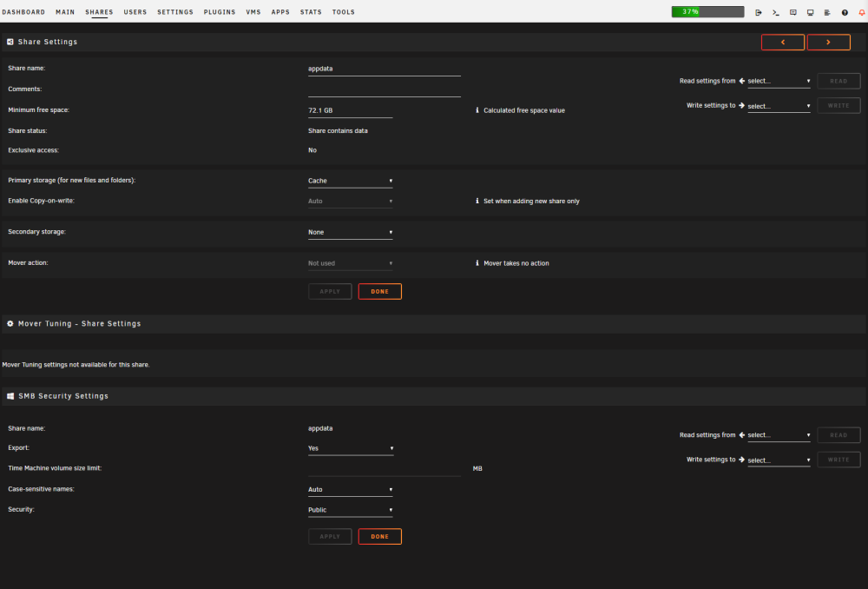The image size is (868, 589).
Task: Click Write button in Share Settings
Action: (838, 105)
